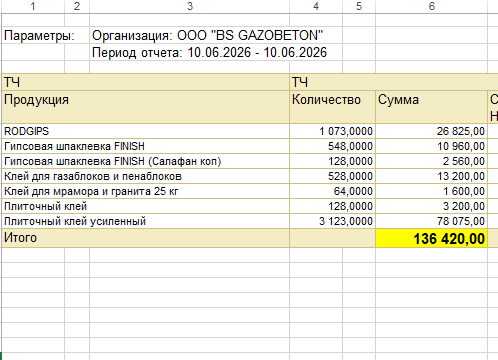Select column header 4
The image size is (498, 360).
(x=316, y=6)
